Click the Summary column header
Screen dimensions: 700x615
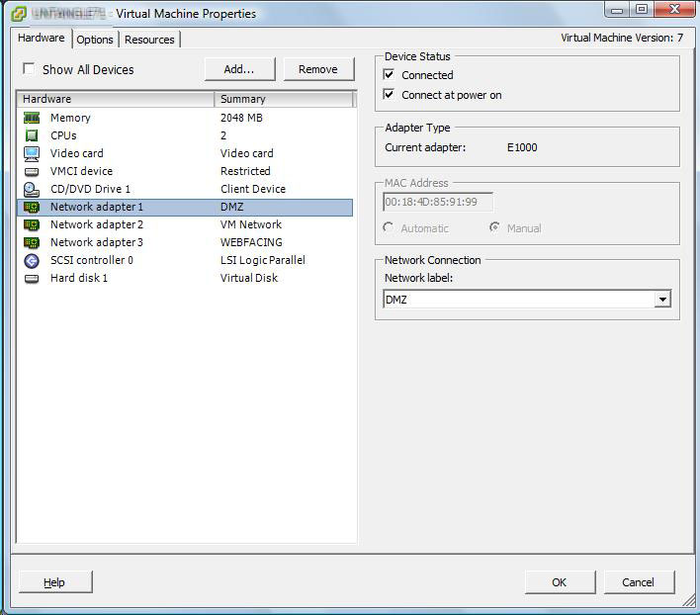click(284, 99)
